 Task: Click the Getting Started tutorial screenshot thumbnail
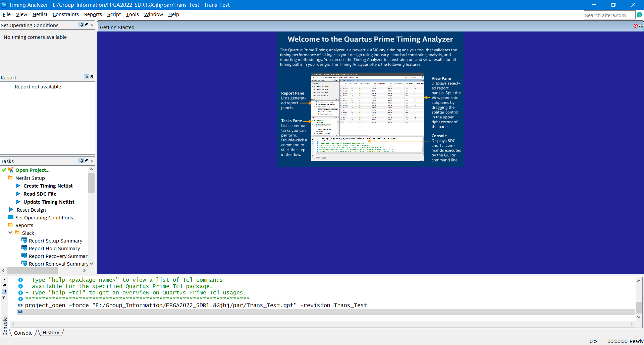(x=367, y=117)
